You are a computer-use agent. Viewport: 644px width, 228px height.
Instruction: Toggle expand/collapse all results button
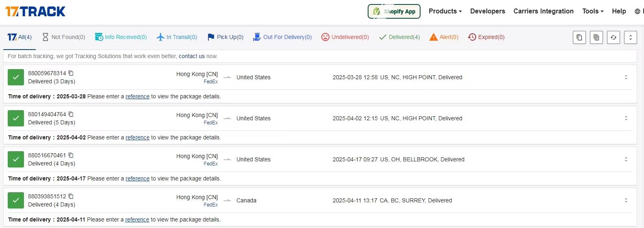tap(630, 37)
